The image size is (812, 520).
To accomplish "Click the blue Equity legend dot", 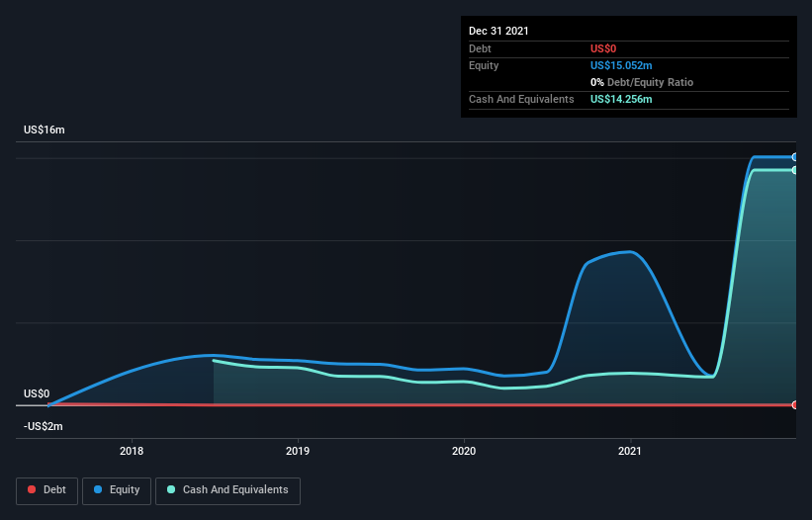I will (x=98, y=489).
